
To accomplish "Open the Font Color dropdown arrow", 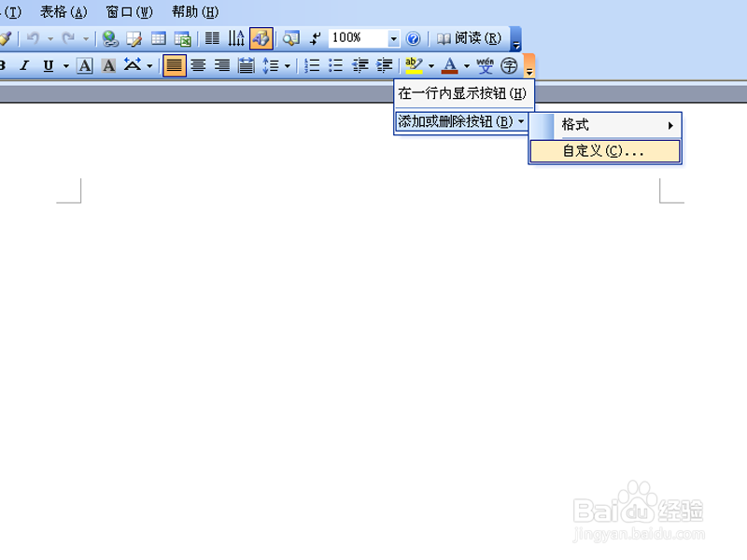I will [467, 65].
